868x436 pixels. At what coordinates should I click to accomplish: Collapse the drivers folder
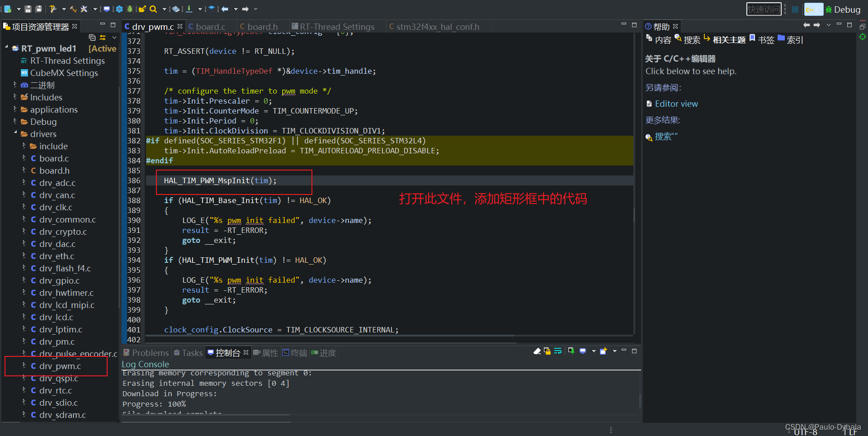coord(15,134)
